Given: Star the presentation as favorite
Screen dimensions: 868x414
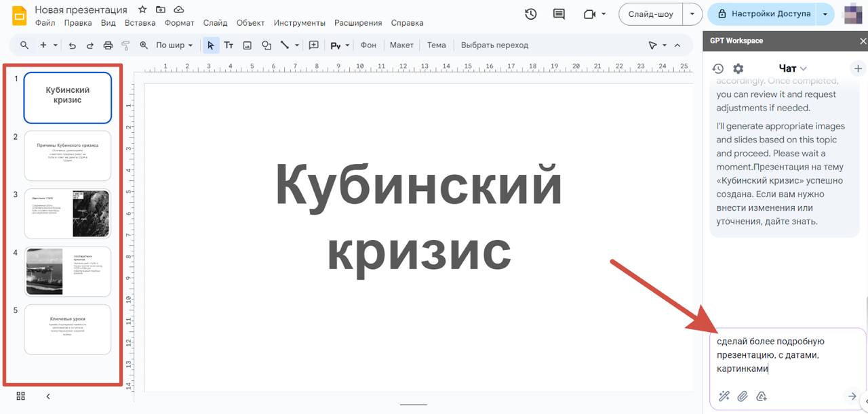Looking at the screenshot, I should point(142,9).
